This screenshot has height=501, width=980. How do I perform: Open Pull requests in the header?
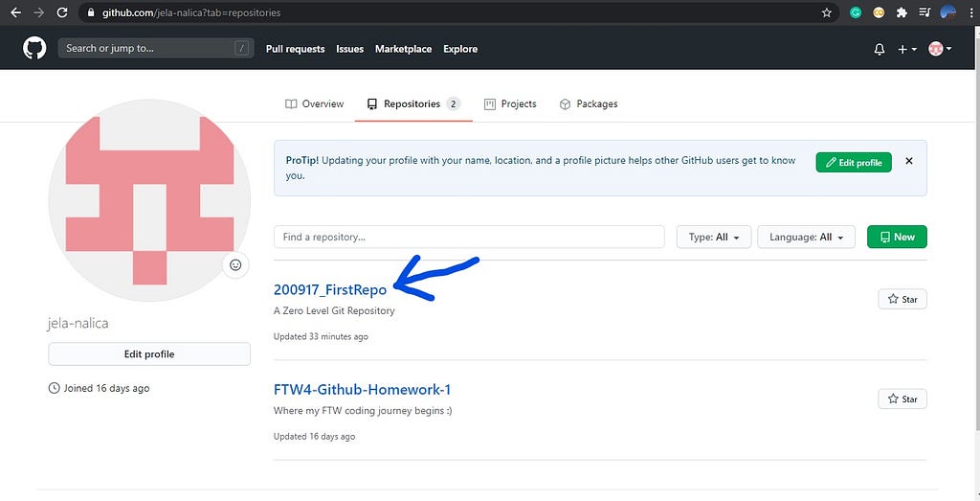[295, 49]
